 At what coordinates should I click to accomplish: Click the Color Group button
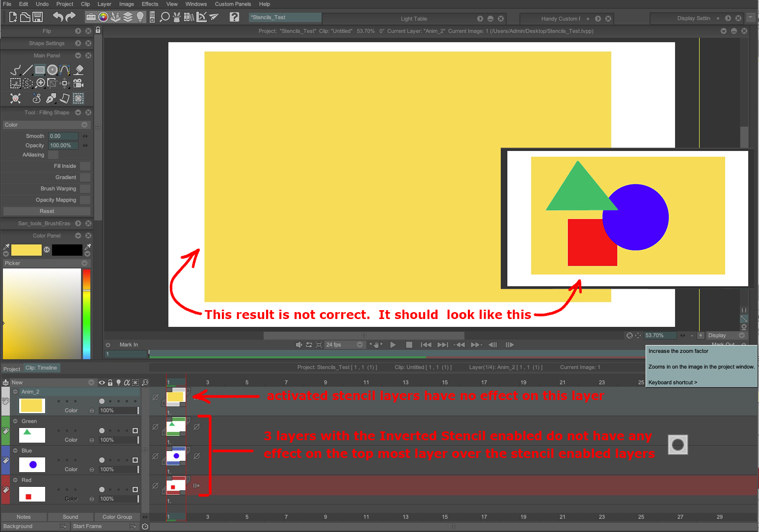(117, 517)
